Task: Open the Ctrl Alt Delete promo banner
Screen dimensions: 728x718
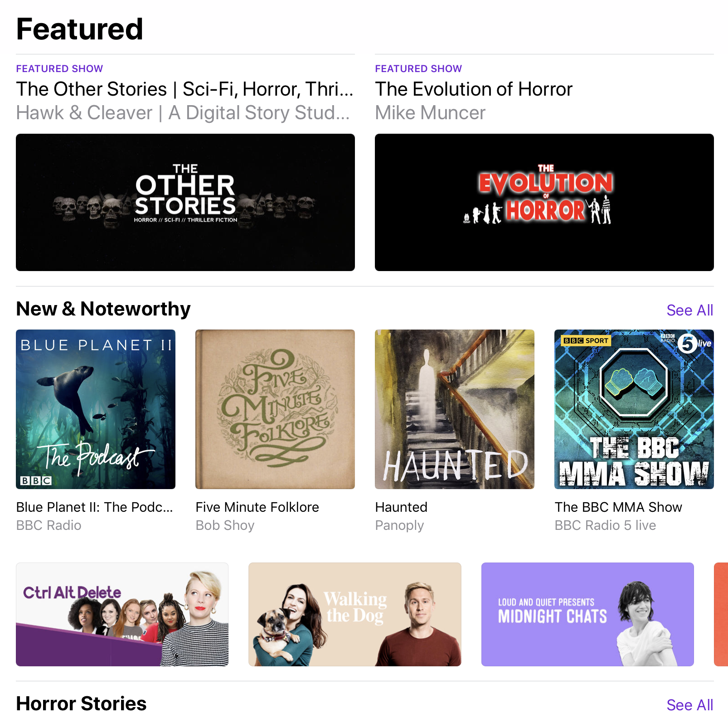Action: (x=122, y=614)
